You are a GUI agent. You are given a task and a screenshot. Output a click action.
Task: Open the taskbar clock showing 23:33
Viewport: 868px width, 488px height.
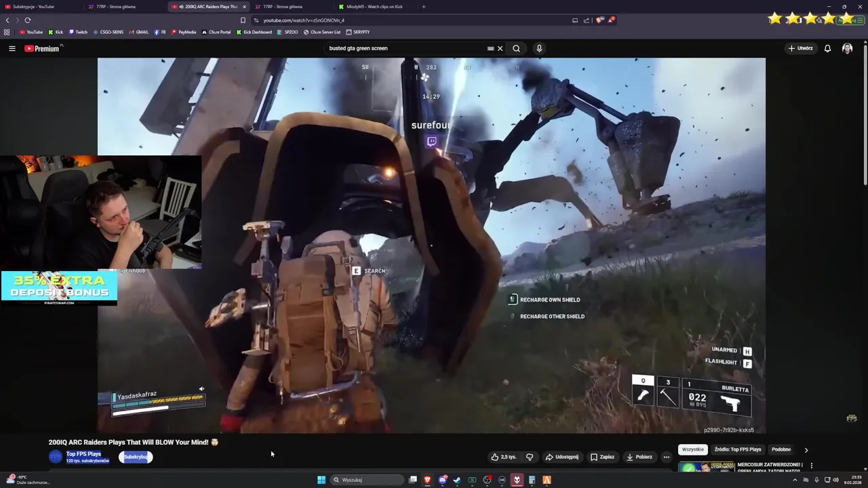pyautogui.click(x=852, y=480)
